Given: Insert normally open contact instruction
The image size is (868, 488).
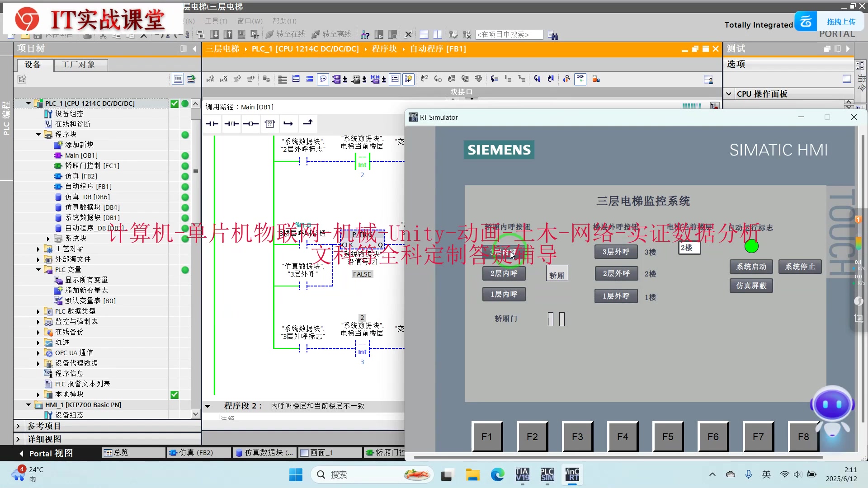Looking at the screenshot, I should (212, 123).
